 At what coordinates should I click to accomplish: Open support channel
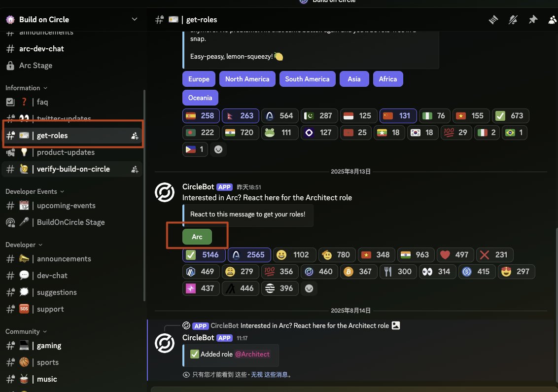pyautogui.click(x=72, y=309)
